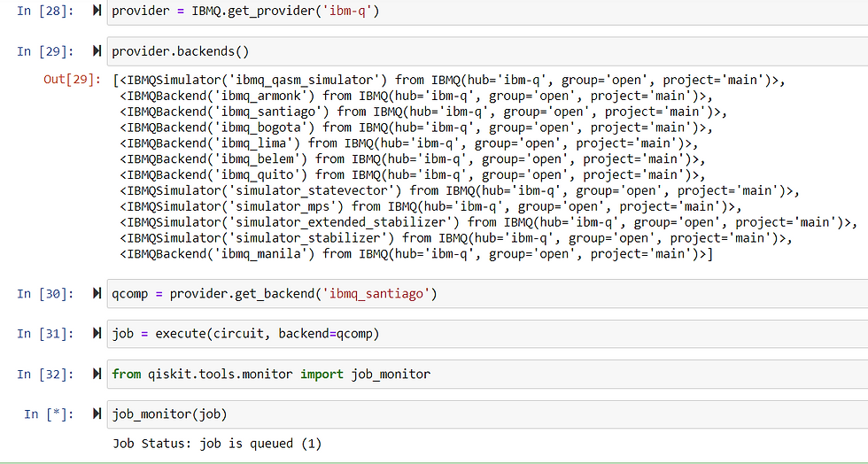Click into the provider.get_backend('ibmq_santiago') cell
Image resolution: width=868 pixels, height=464 pixels.
tap(487, 293)
